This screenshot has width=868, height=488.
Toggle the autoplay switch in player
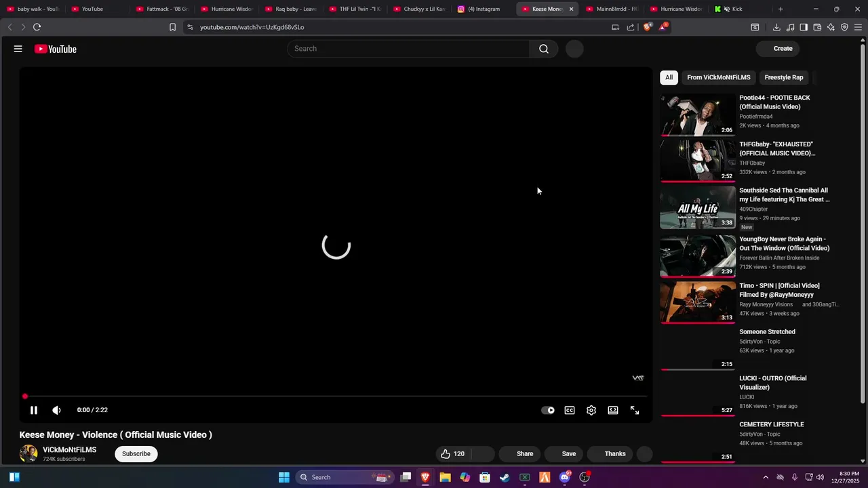548,410
